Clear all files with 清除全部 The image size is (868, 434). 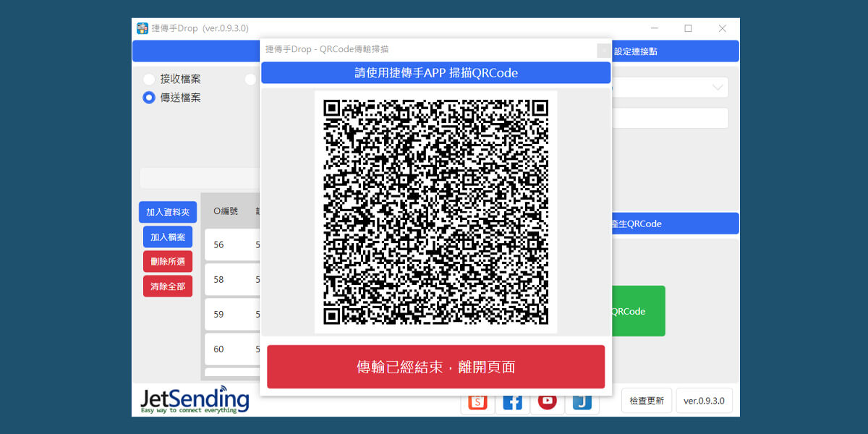pyautogui.click(x=168, y=286)
